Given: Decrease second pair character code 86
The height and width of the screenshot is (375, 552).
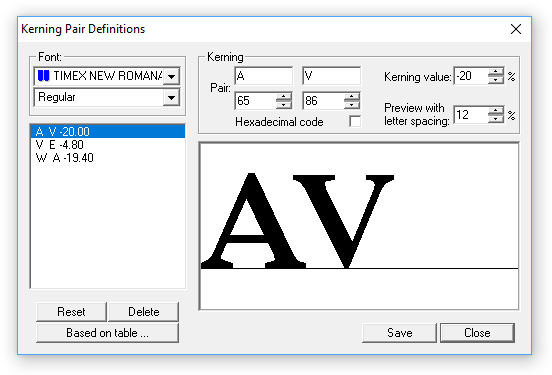Looking at the screenshot, I should click(352, 105).
